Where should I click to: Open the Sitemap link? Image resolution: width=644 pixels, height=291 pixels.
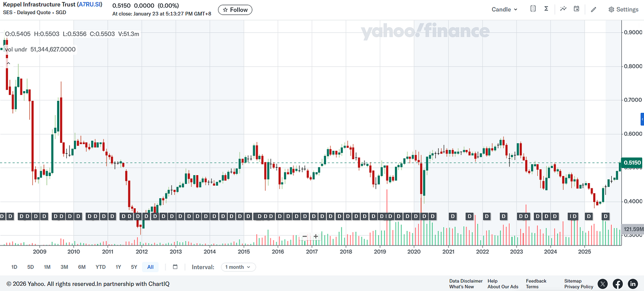tap(573, 281)
